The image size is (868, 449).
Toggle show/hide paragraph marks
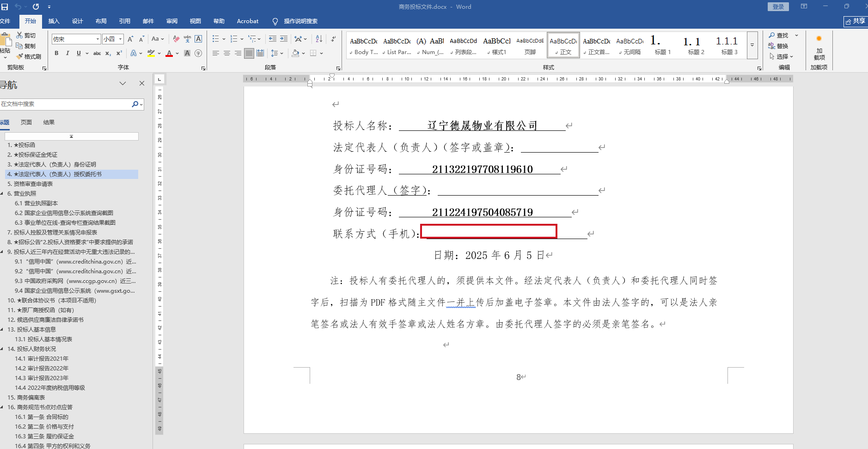point(333,39)
